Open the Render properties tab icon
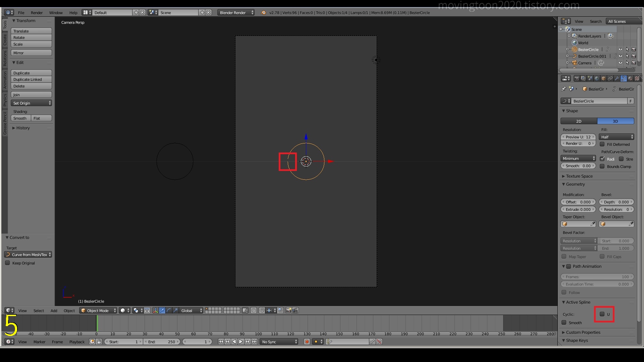The width and height of the screenshot is (644, 362). tap(577, 78)
